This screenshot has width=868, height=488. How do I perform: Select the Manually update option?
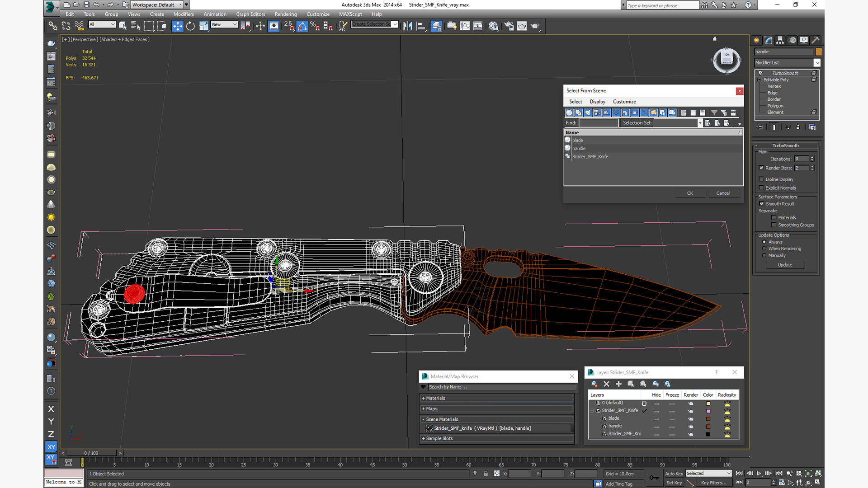(764, 255)
